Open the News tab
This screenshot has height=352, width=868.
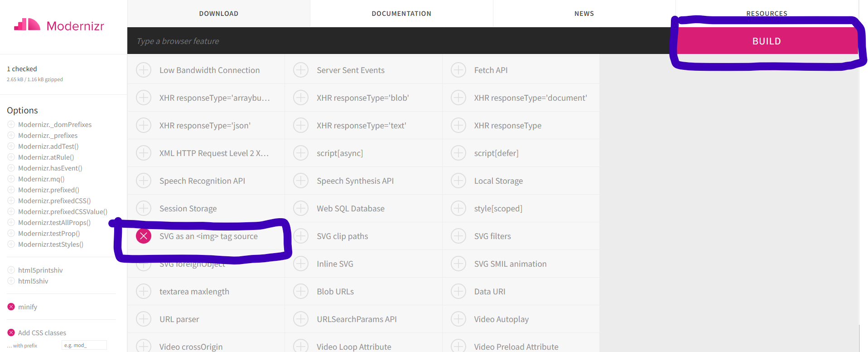[584, 14]
